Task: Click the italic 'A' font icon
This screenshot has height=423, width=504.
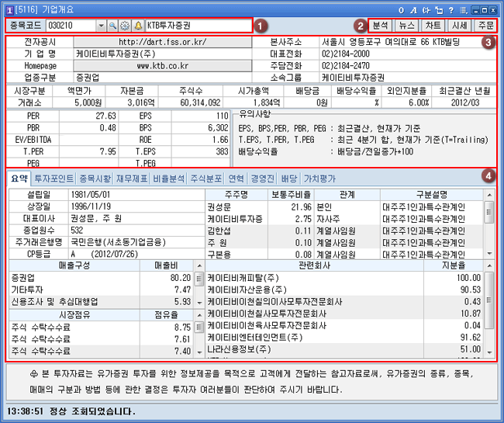Action: pos(414,9)
